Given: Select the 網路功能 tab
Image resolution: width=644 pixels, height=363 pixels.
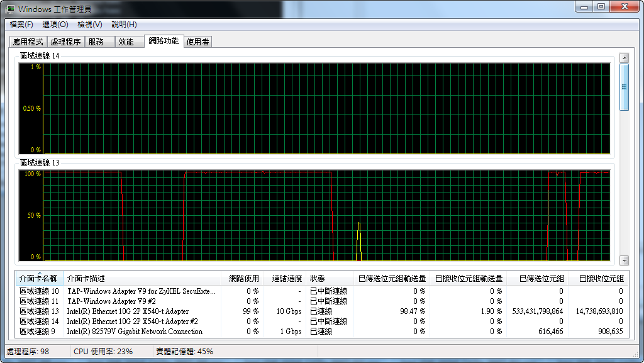Looking at the screenshot, I should tap(164, 41).
